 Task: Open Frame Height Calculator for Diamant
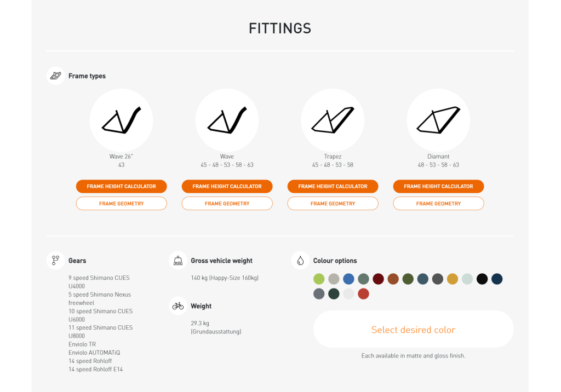coord(438,186)
